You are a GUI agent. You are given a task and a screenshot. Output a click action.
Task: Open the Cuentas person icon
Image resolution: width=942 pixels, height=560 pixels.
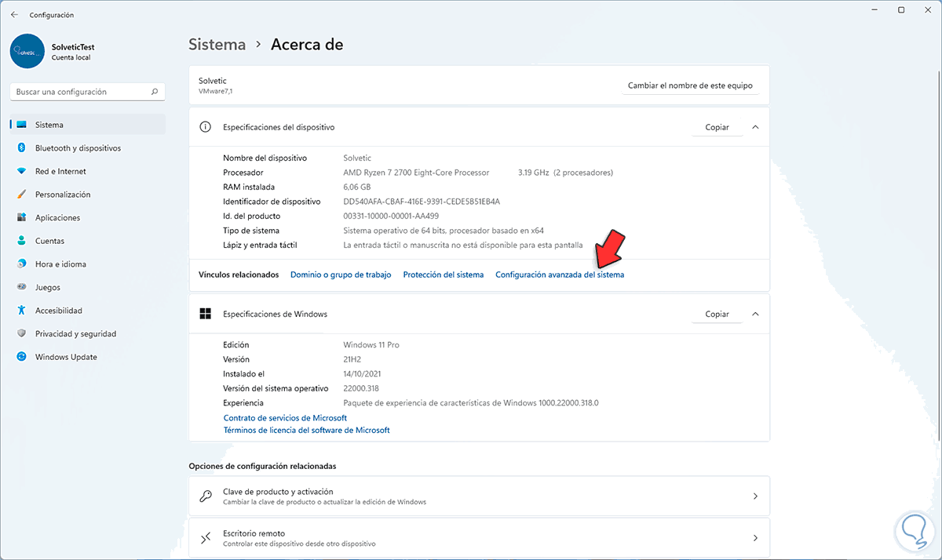[x=21, y=241]
